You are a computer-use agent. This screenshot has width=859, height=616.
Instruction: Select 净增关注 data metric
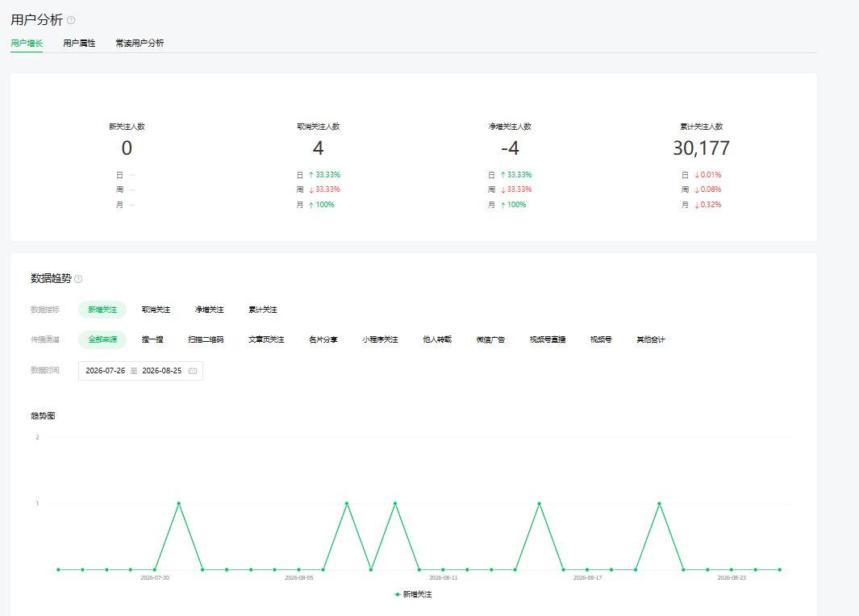pyautogui.click(x=209, y=310)
